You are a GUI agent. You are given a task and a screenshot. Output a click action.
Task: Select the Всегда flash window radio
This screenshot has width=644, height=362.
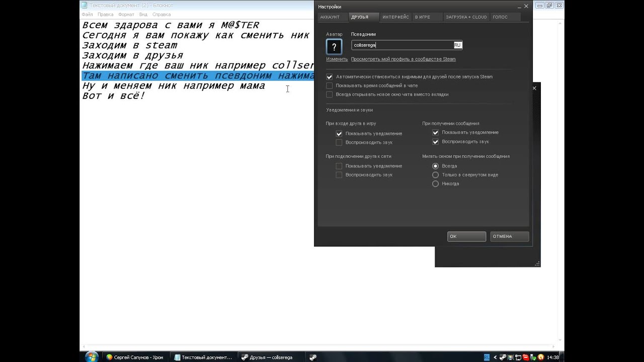pyautogui.click(x=436, y=166)
